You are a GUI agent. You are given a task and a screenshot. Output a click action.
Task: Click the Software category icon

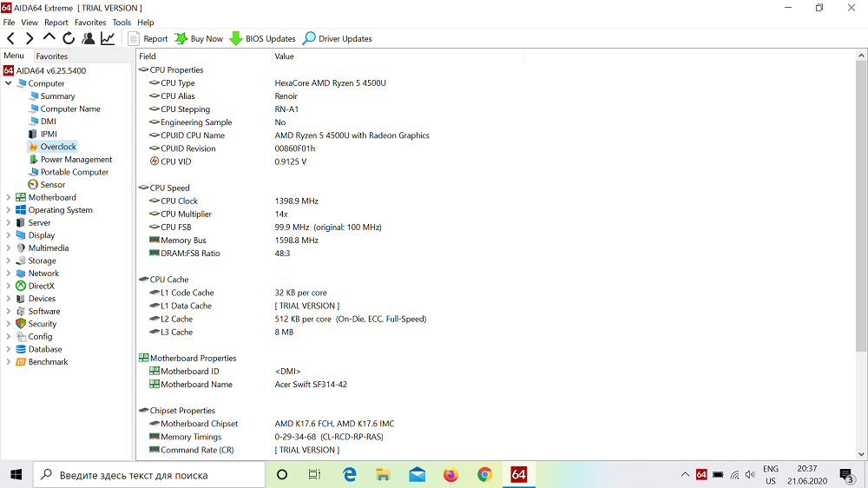pyautogui.click(x=21, y=312)
